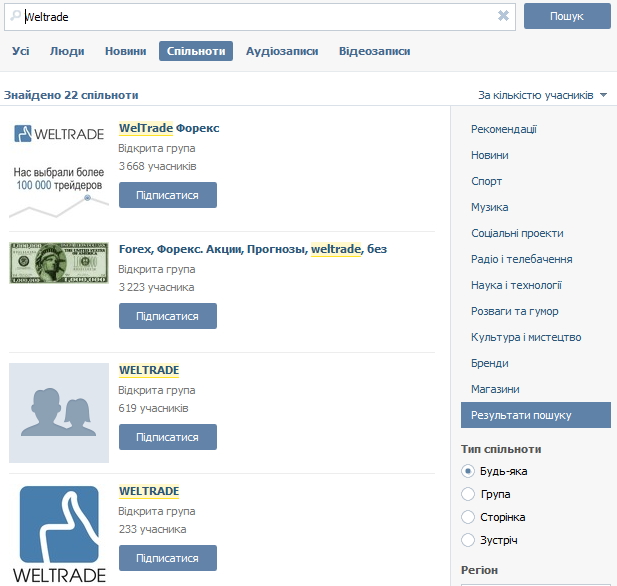This screenshot has width=617, height=586.
Task: Open the Новини category in sidebar
Action: [490, 155]
